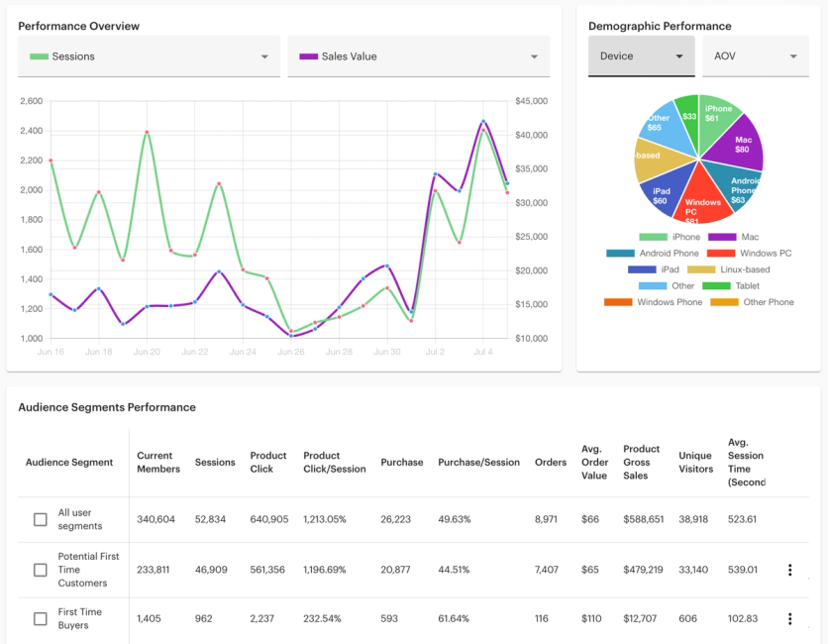This screenshot has width=828, height=644.
Task: Check the First Time Buyers checkbox
Action: pyautogui.click(x=41, y=618)
